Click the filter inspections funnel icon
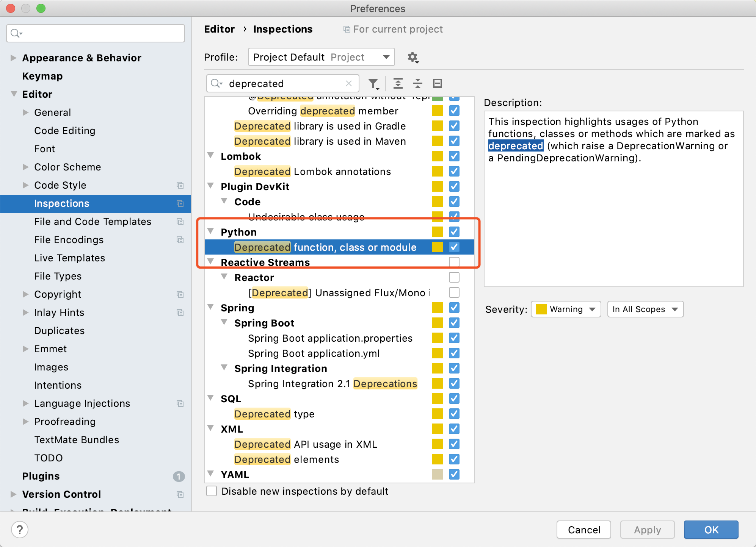Screen dimensions: 756x547 [373, 83]
